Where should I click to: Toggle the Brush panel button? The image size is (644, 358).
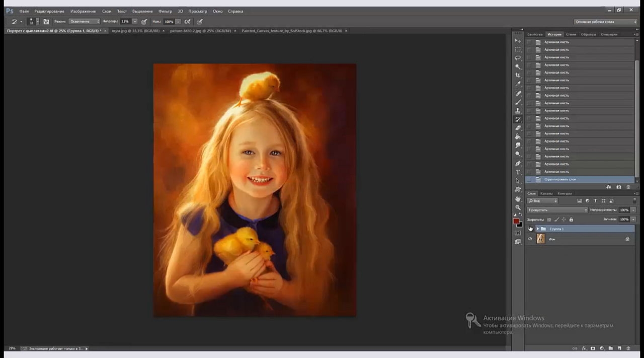point(46,22)
